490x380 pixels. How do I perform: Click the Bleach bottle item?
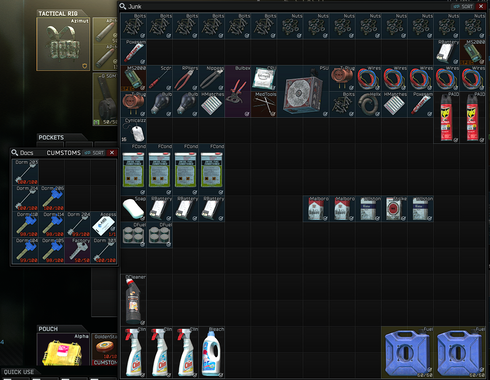coord(212,352)
